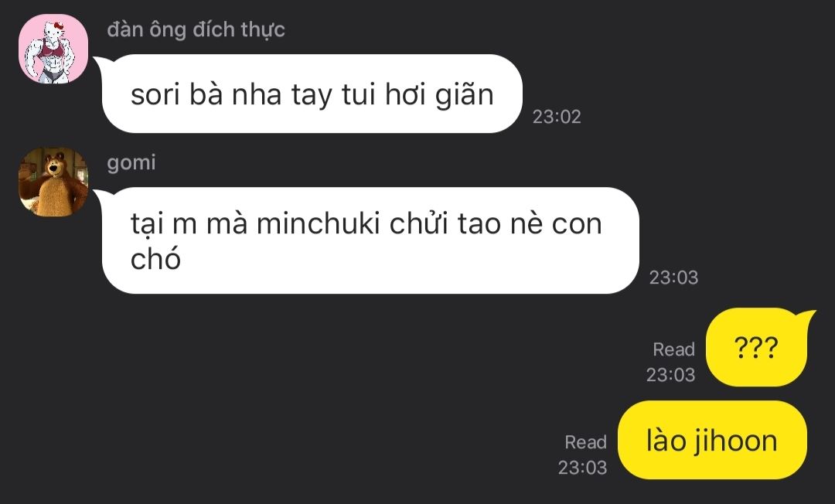This screenshot has height=504, width=835.
Task: Click the Read label beside "lào jihoon"
Action: pyautogui.click(x=585, y=441)
